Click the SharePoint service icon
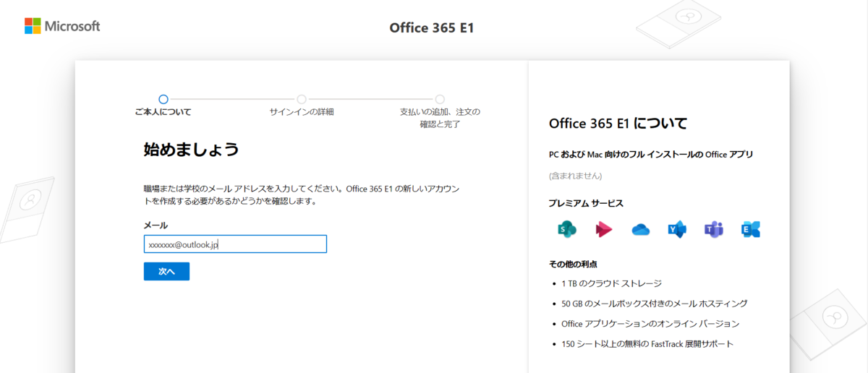The image size is (868, 373). (x=566, y=230)
